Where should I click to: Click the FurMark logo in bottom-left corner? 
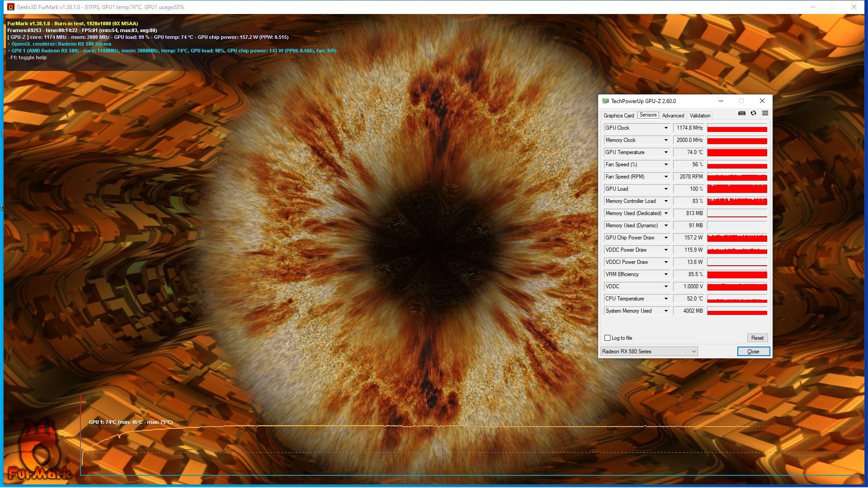click(39, 452)
